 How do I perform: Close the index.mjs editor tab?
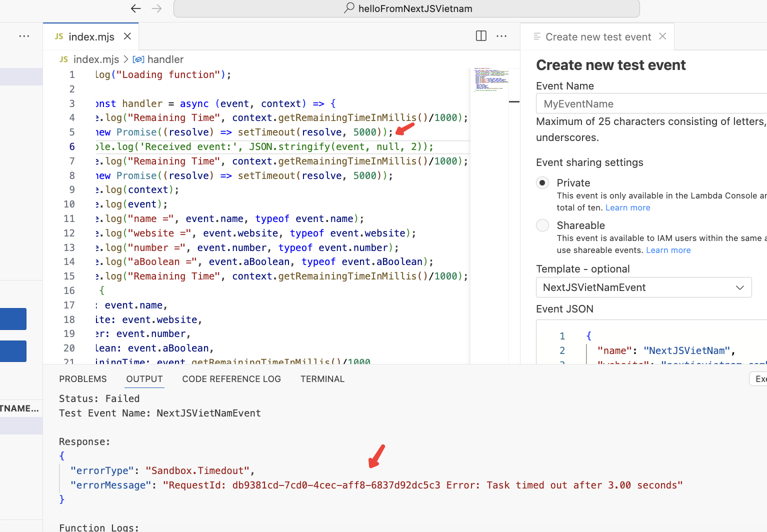(127, 36)
